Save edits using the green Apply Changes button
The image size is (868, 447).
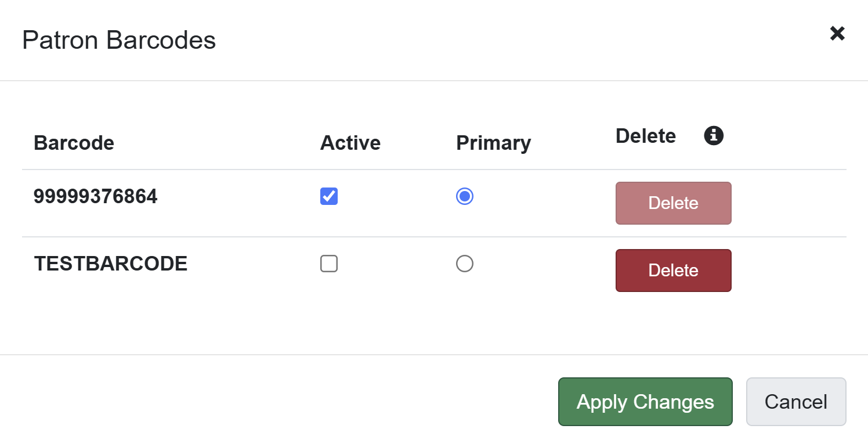click(645, 402)
